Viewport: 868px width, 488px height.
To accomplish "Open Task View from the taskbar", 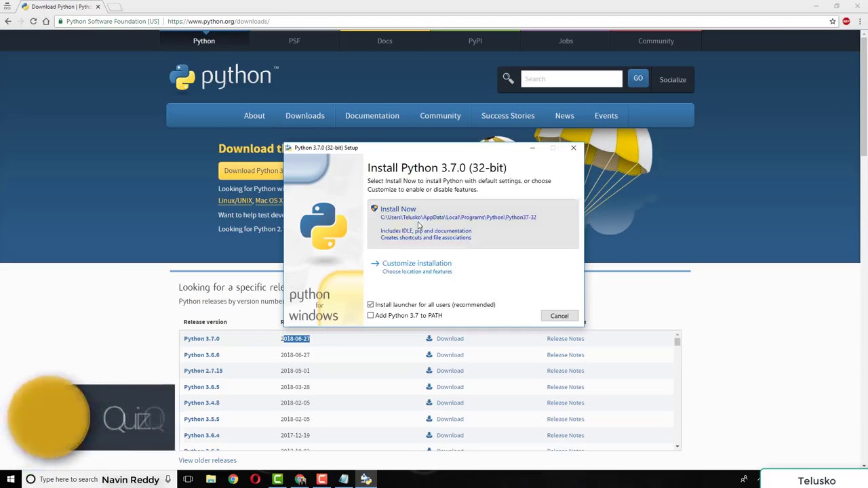I will pos(188,479).
